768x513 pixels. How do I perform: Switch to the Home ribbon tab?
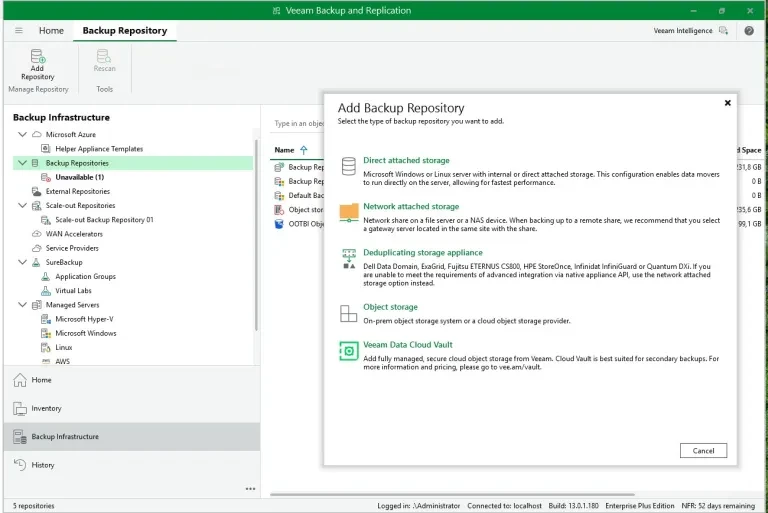pos(51,30)
